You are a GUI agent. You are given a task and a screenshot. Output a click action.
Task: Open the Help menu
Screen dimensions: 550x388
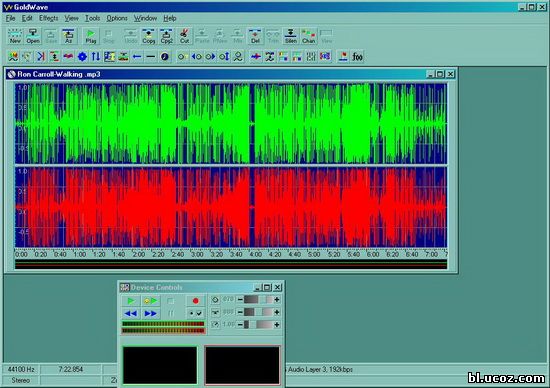click(170, 18)
